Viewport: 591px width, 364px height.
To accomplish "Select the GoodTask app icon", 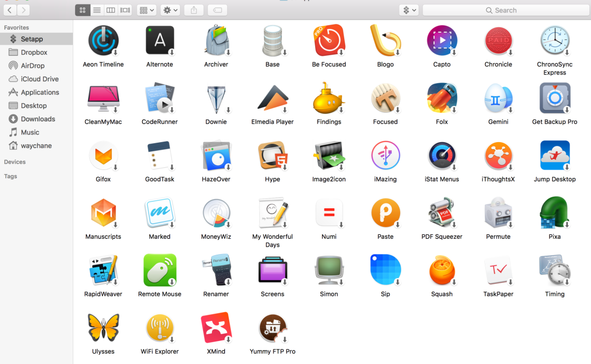I will click(160, 155).
